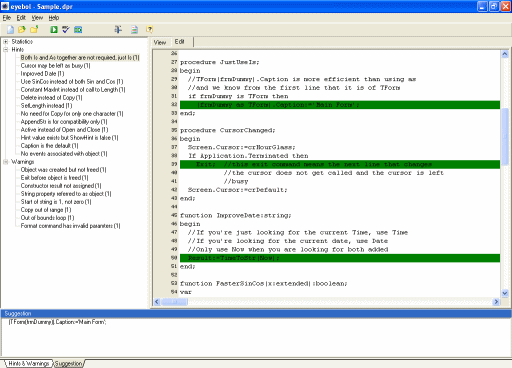This screenshot has width=512, height=368.
Task: Collapse the Warnings tree node
Action: coord(6,162)
